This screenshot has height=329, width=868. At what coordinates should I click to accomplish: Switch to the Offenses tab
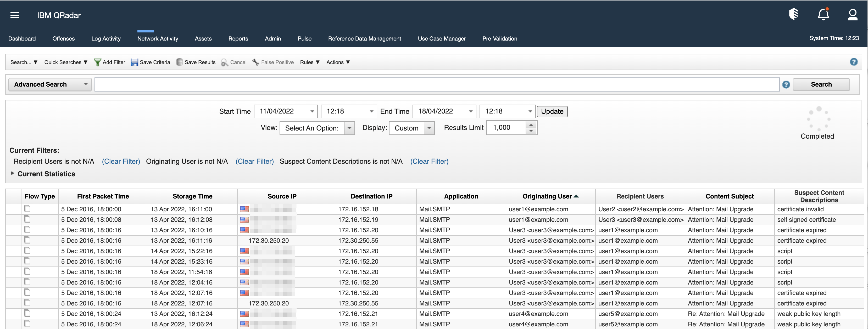(63, 38)
